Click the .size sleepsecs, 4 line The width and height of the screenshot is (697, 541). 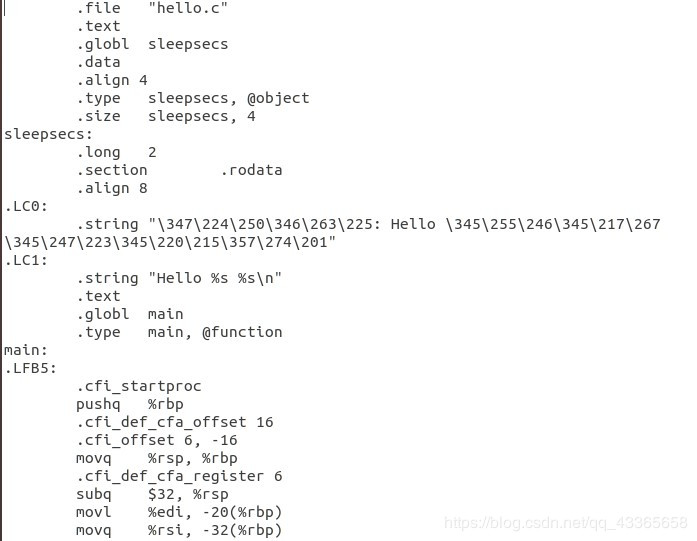point(165,116)
